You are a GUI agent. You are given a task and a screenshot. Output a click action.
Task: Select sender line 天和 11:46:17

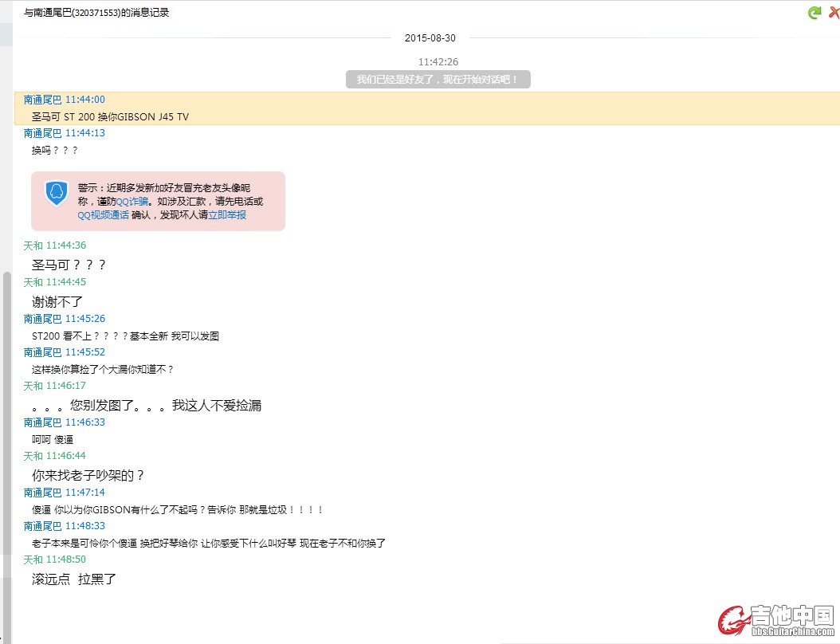point(55,386)
